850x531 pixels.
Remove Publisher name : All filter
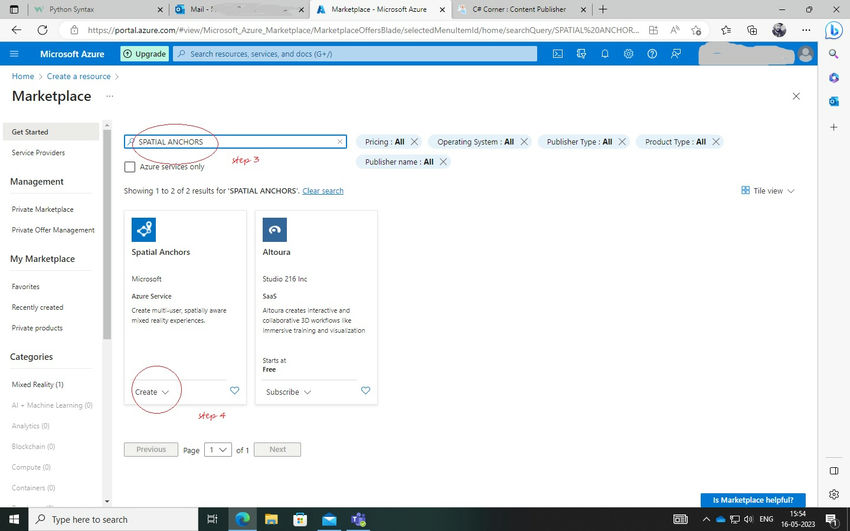443,161
